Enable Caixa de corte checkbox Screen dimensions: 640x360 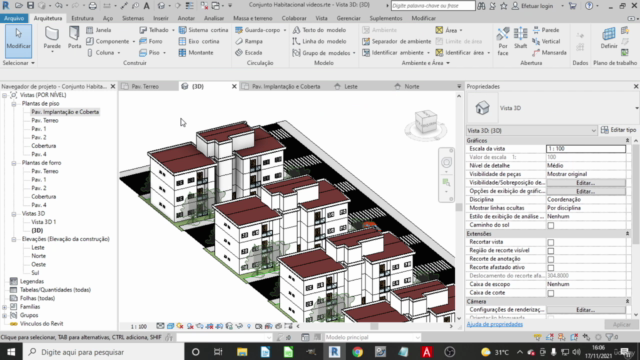point(551,293)
